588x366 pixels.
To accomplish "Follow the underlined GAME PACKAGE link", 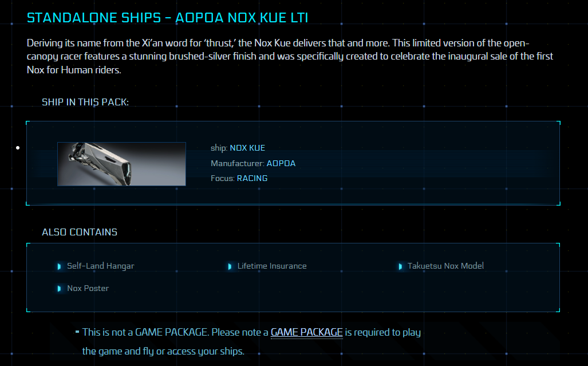I will pos(306,332).
